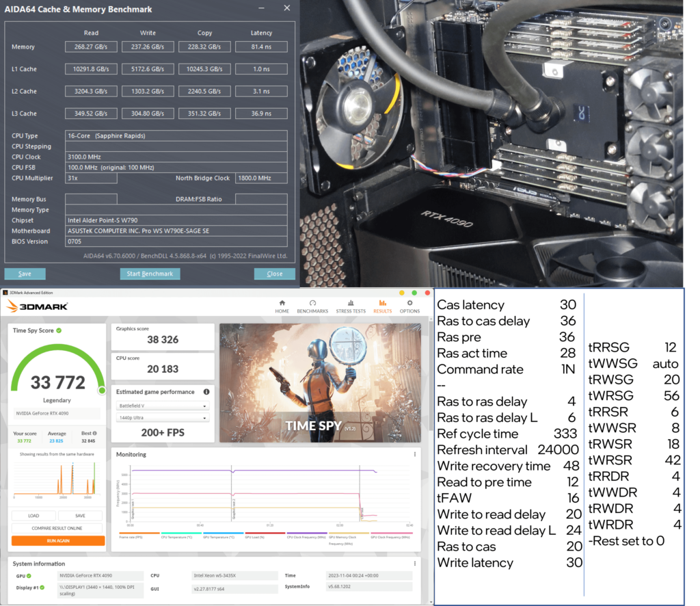Screen dimensions: 700x606
Task: Click the LOAD button in 3DMark
Action: [33, 516]
